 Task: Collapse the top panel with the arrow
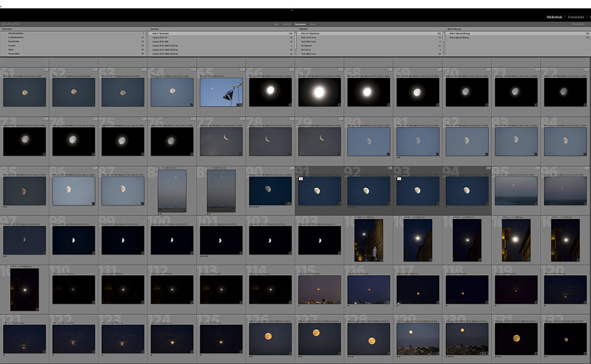coord(292,11)
